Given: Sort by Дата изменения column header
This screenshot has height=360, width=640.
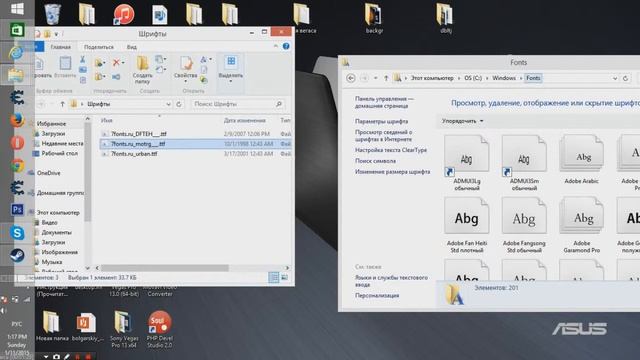Looking at the screenshot, I should coord(245,120).
